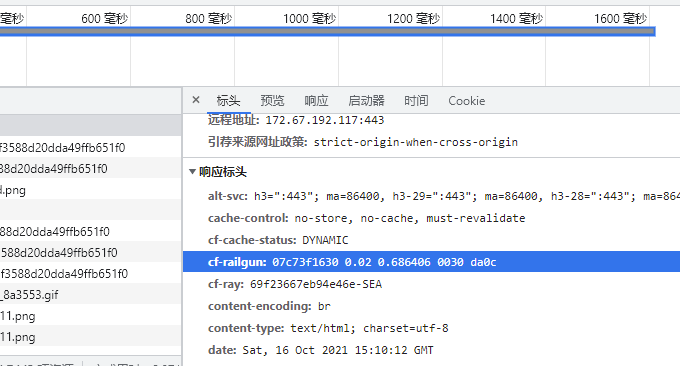Open the Cookie tab
Viewport: 680px width, 366px height.
(467, 101)
